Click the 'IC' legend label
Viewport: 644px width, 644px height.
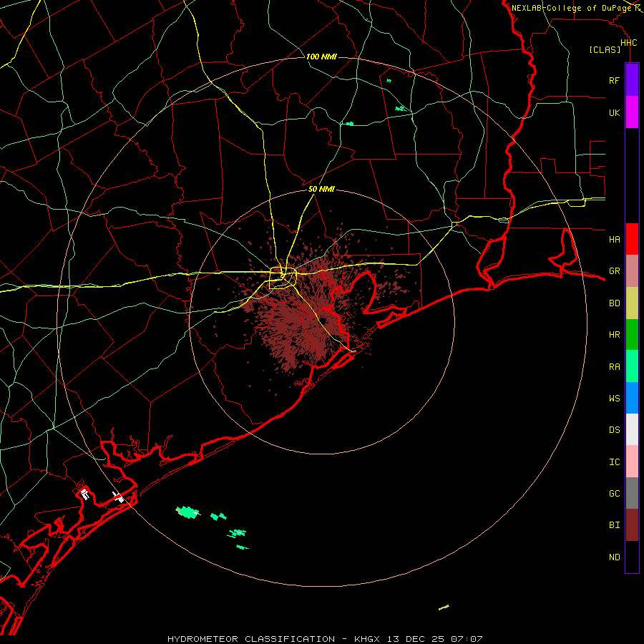[614, 462]
